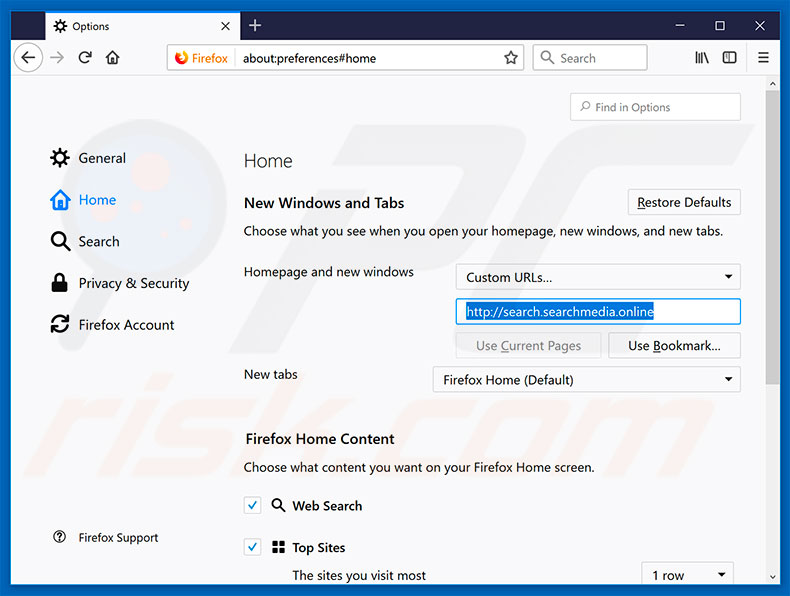The width and height of the screenshot is (790, 596).
Task: Toggle the sidebars icon in toolbar
Action: pos(729,57)
